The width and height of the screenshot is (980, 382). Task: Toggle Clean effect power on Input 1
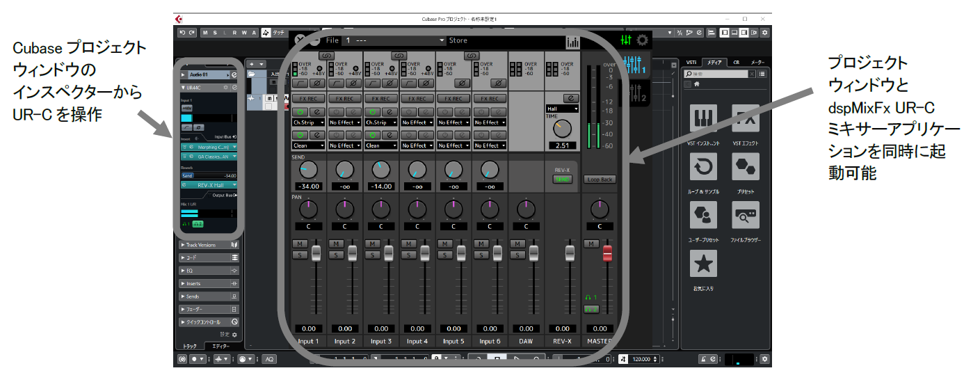coord(300,134)
